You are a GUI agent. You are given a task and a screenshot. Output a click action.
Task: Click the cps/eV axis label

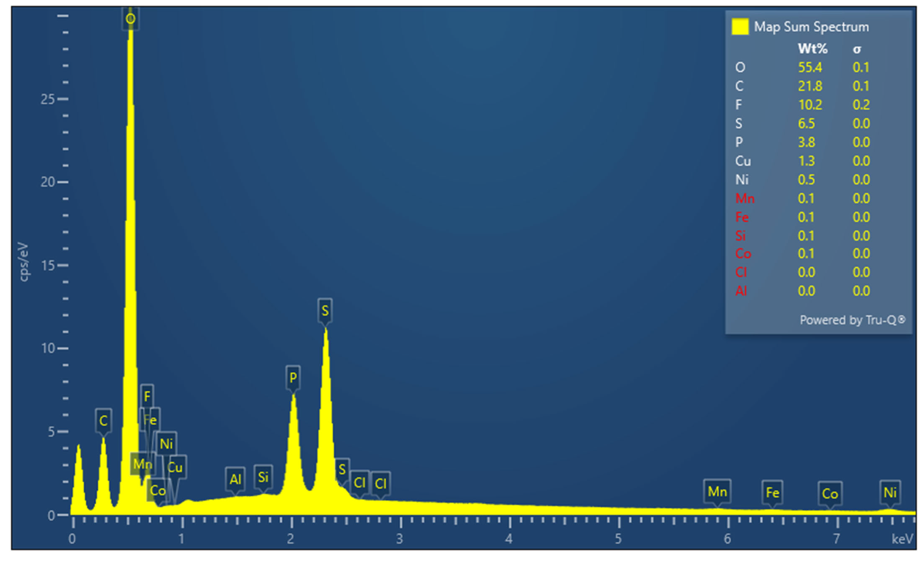[23, 262]
